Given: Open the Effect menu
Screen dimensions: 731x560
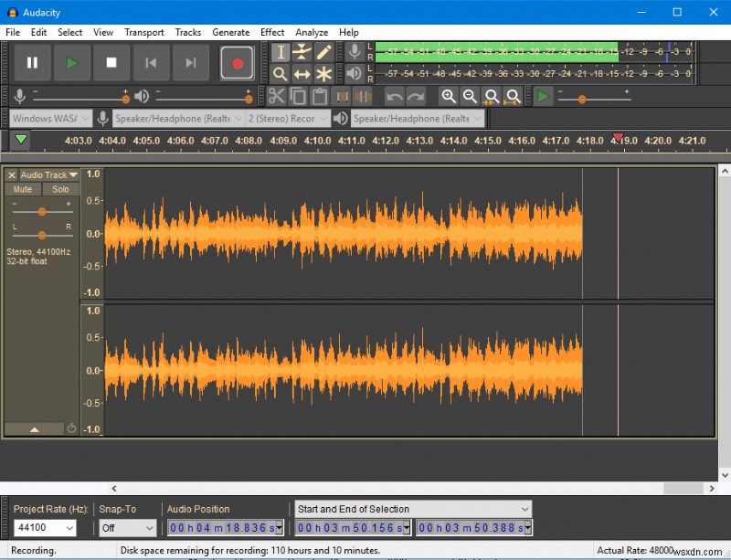Looking at the screenshot, I should pyautogui.click(x=271, y=32).
